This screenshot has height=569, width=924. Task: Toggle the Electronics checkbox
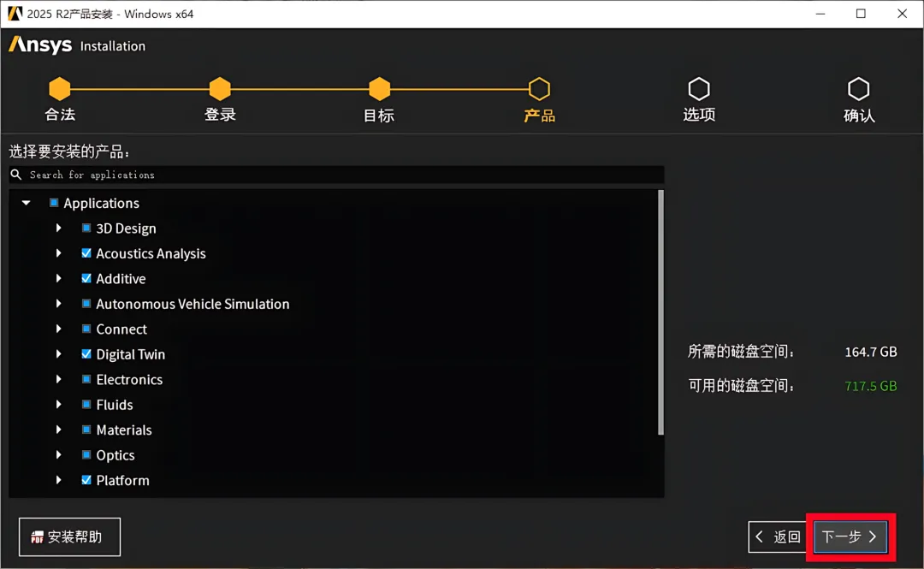86,379
